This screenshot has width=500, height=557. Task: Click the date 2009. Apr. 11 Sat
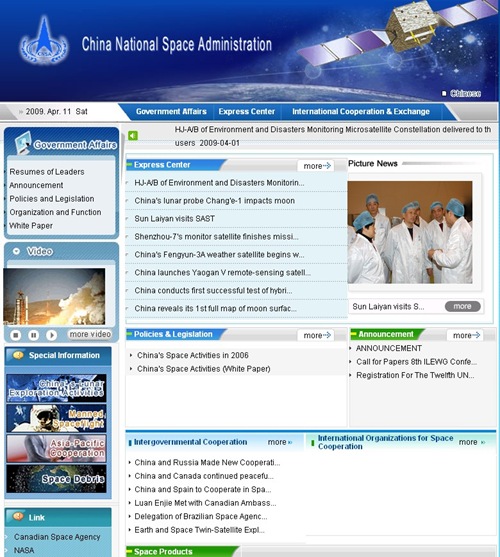click(56, 112)
